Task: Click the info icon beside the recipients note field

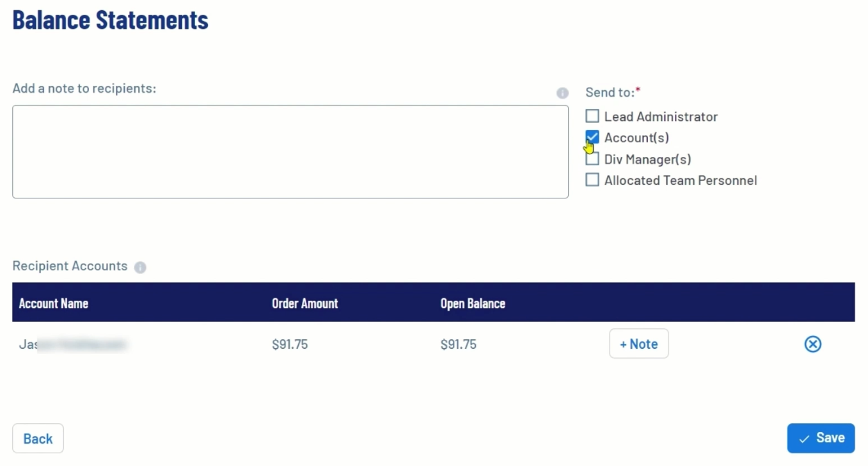Action: click(x=562, y=93)
